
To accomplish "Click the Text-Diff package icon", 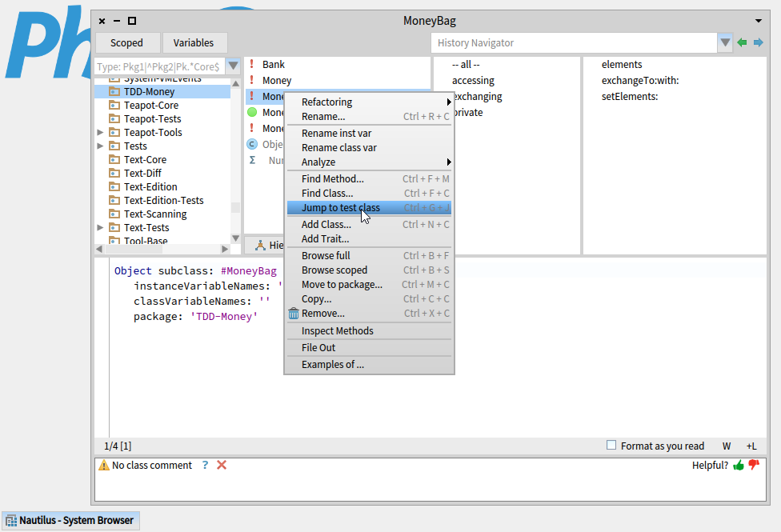I will (114, 173).
